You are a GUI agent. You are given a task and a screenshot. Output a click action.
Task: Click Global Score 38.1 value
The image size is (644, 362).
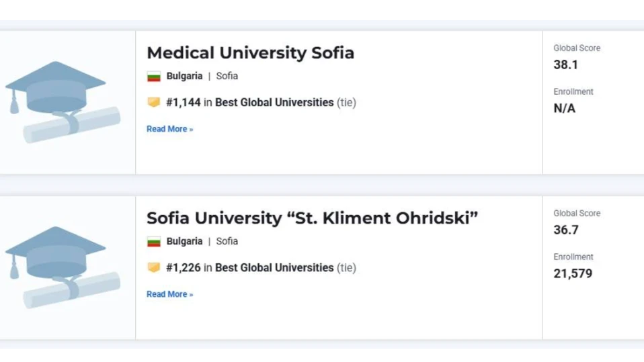[565, 65]
